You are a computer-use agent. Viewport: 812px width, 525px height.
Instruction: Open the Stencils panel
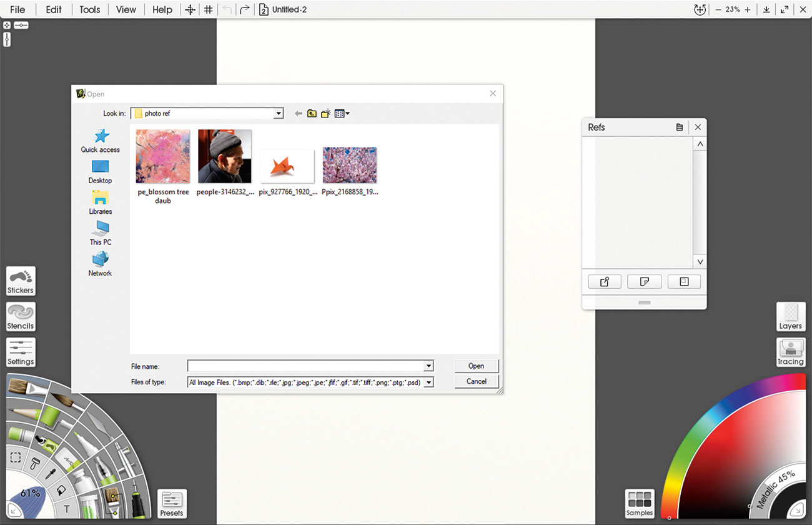(x=21, y=316)
